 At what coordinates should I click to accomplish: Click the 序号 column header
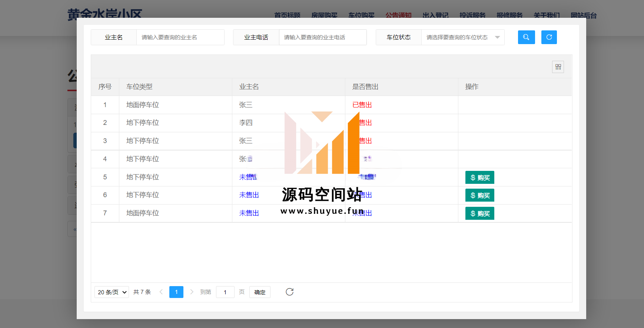[105, 87]
